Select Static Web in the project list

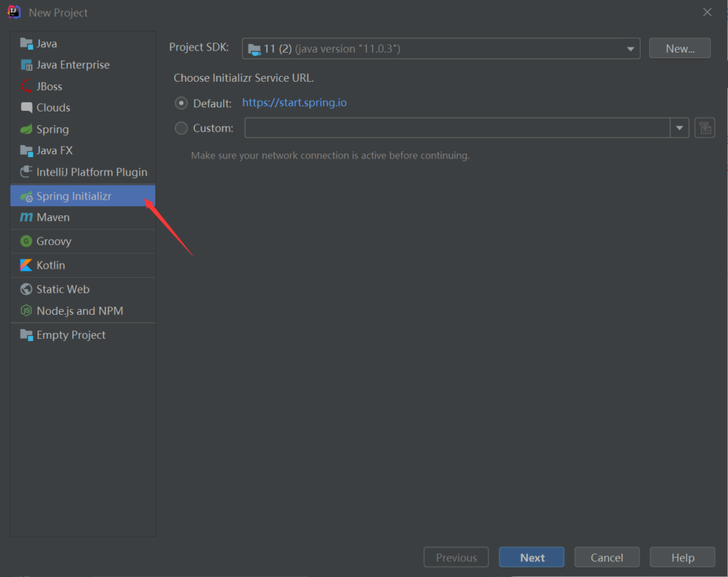coord(82,289)
